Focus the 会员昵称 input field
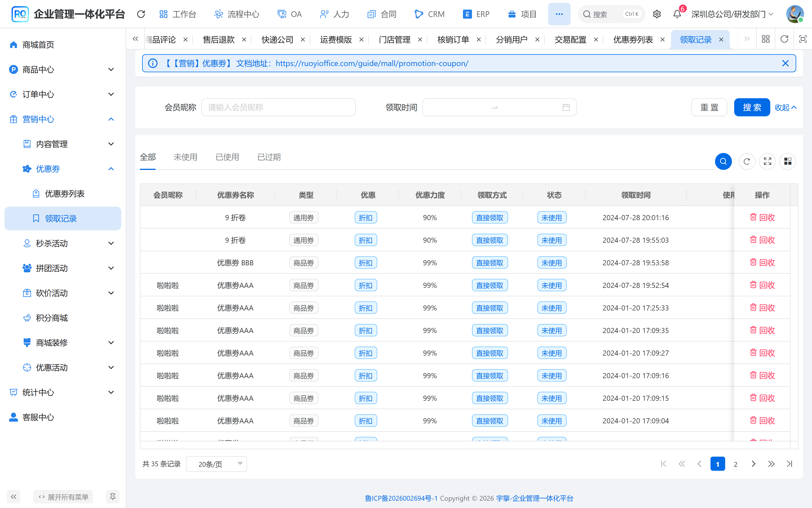Image resolution: width=812 pixels, height=508 pixels. pos(278,108)
